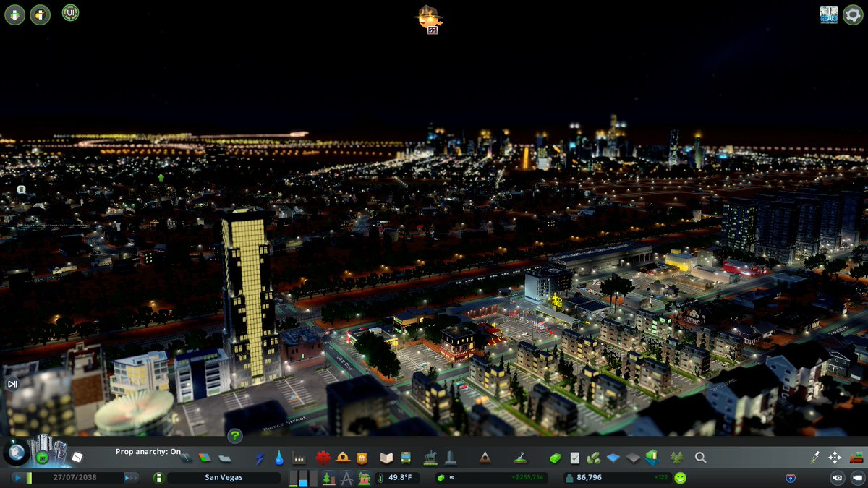
Task: Click the San Vegas city name field
Action: coord(224,478)
